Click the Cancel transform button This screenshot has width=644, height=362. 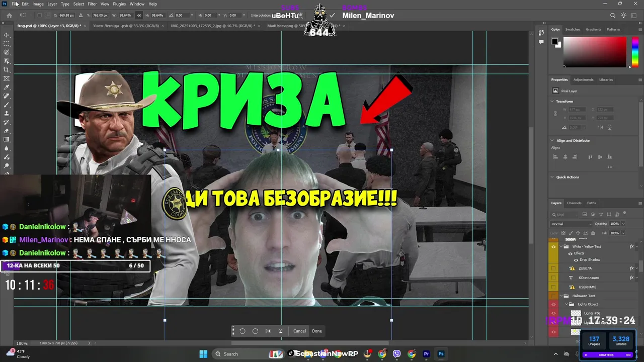[299, 331]
